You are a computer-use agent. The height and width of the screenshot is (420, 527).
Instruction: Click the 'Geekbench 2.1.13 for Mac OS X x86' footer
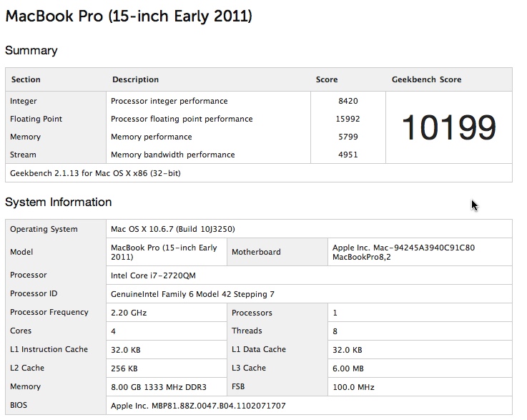coord(95,173)
